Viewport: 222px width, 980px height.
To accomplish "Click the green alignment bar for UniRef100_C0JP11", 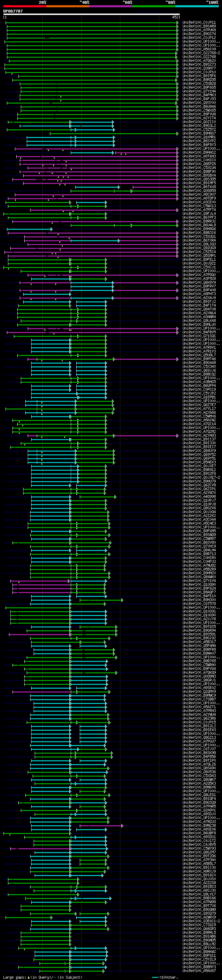I will pos(92,23).
